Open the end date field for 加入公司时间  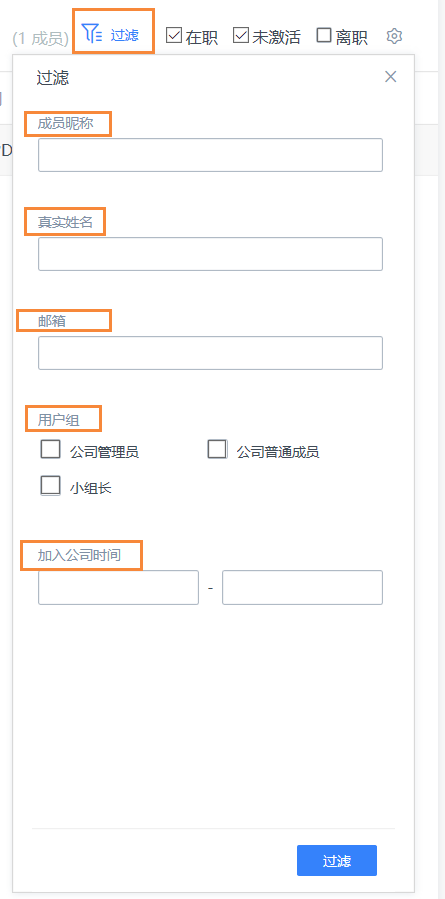pos(302,587)
